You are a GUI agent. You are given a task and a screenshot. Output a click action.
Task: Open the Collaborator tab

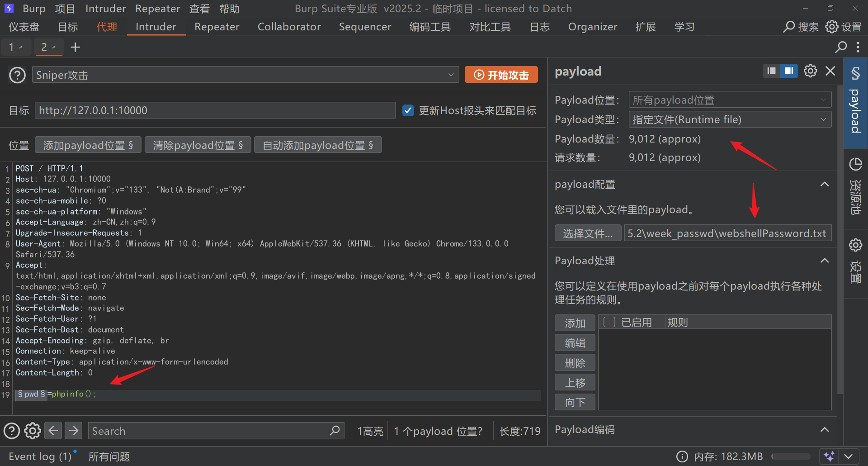click(289, 27)
